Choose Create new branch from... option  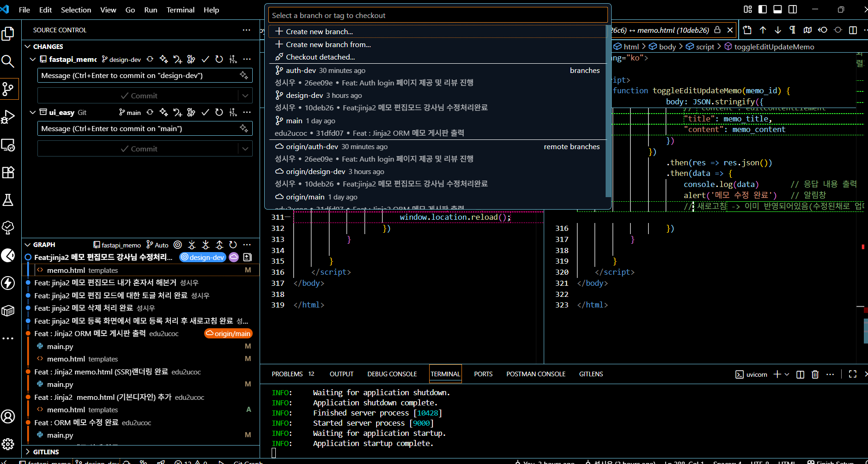click(437, 44)
